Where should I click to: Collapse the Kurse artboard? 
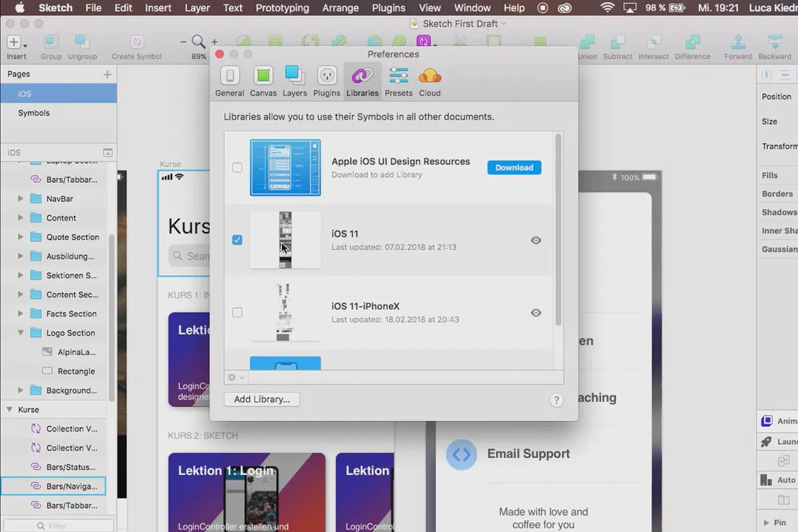[x=9, y=410]
